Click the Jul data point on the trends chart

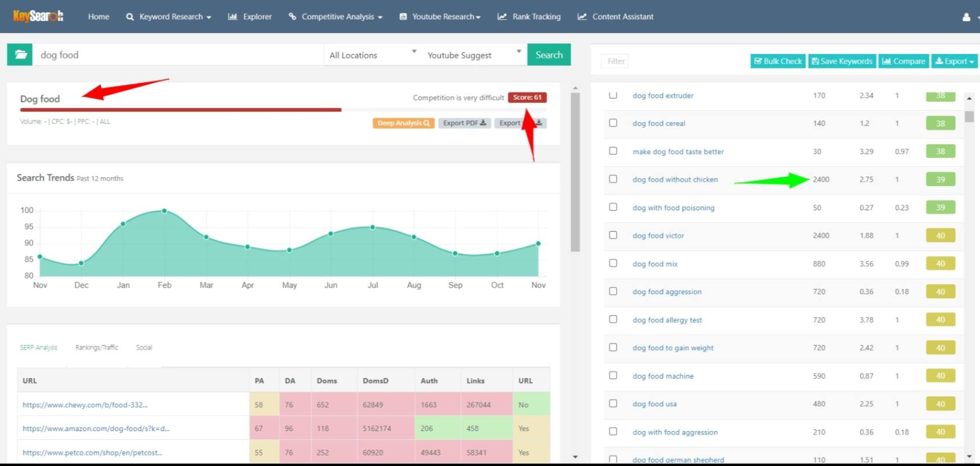click(373, 227)
